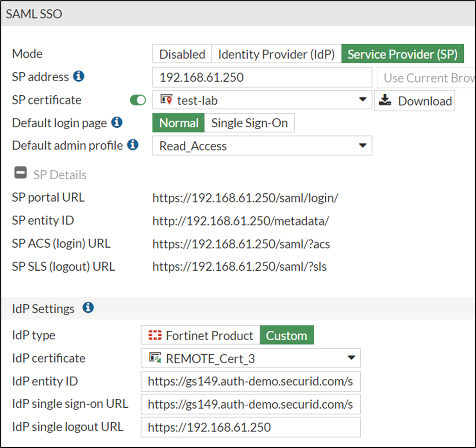Screen dimensions: 476x448
Task: Click the test-lab certificate icon
Action: click(166, 101)
